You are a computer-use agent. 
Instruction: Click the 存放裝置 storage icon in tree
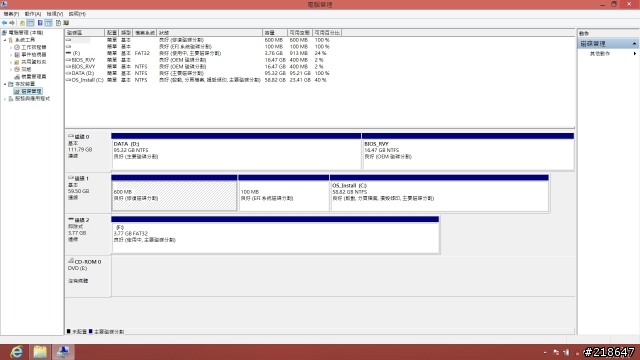pyautogui.click(x=11, y=84)
